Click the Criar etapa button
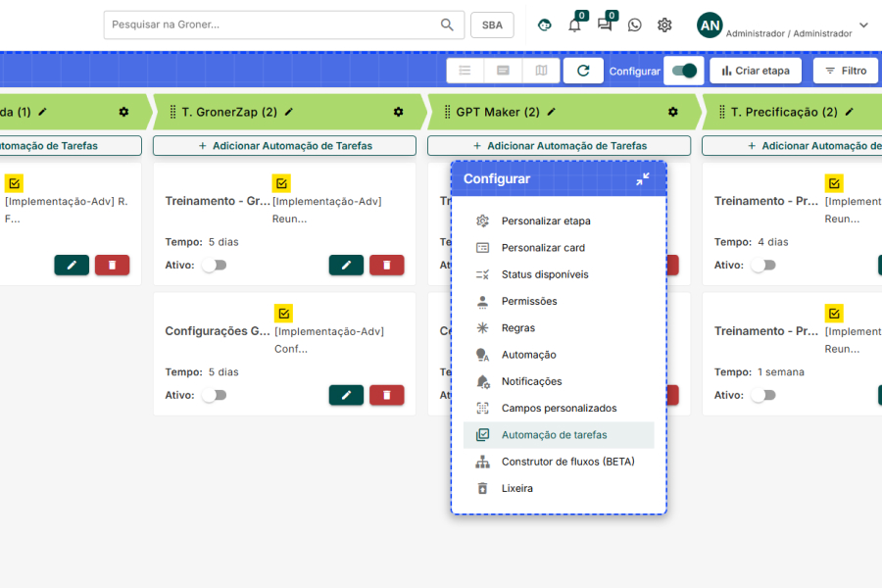 (756, 71)
